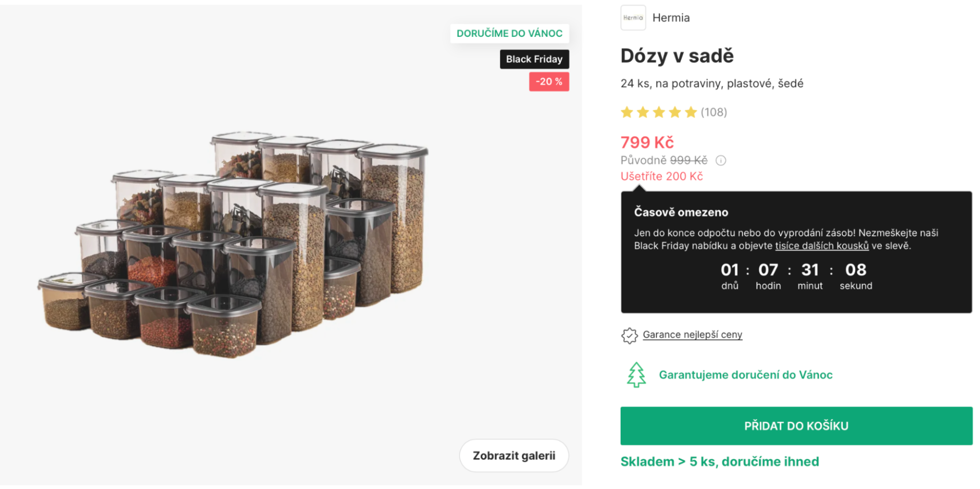The width and height of the screenshot is (980, 489).
Task: Click the "Garantujeme doručení do Vánoc" text
Action: point(745,375)
